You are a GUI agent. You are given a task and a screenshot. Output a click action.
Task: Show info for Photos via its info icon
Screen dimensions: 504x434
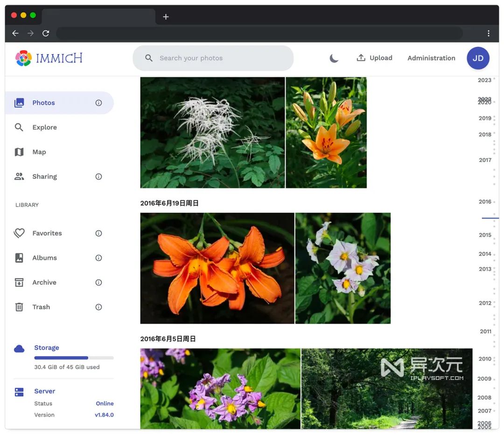click(98, 103)
